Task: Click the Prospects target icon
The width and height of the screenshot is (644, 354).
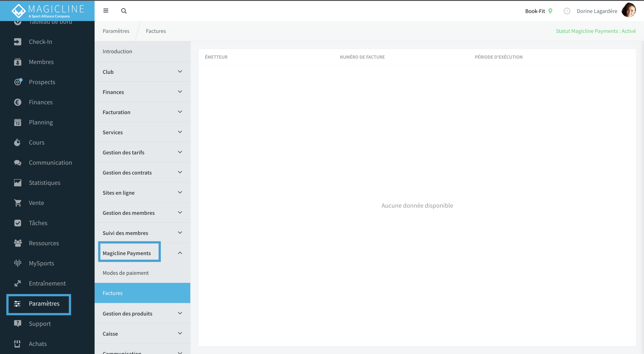Action: pyautogui.click(x=18, y=82)
